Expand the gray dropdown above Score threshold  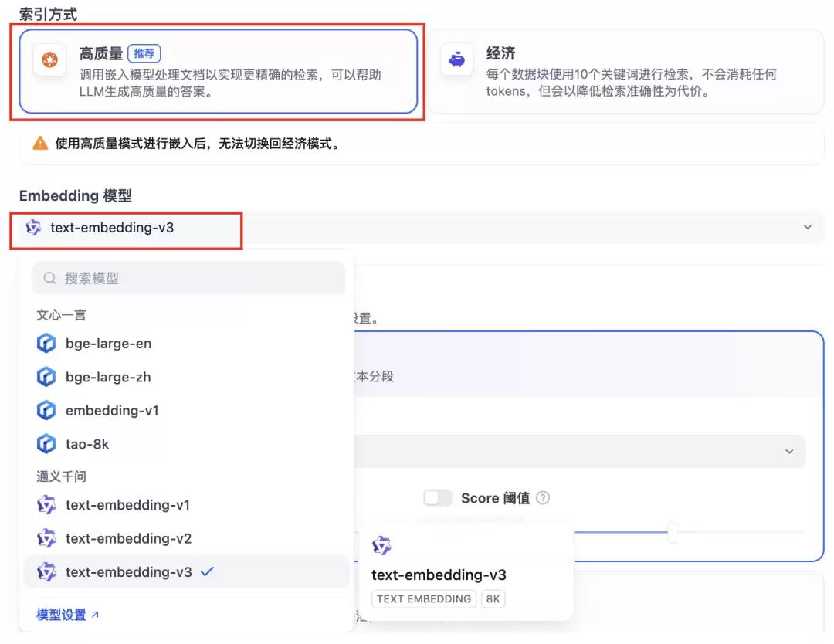(x=580, y=452)
